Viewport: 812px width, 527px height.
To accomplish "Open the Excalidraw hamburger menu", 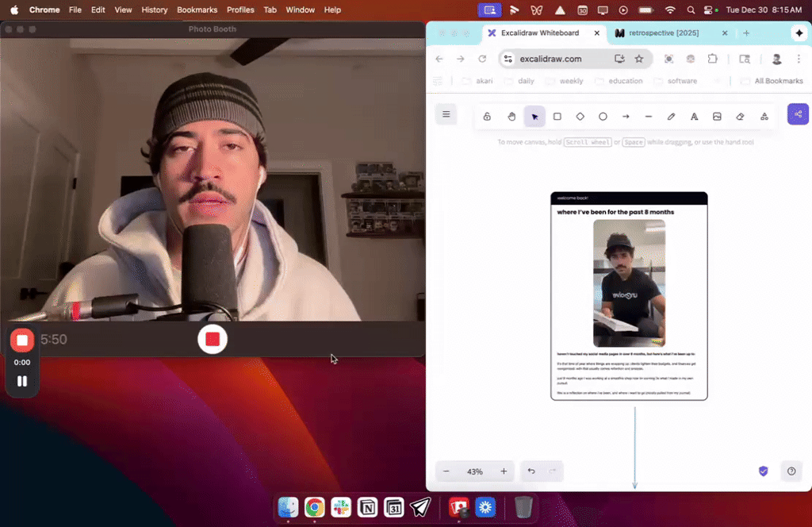I will pos(446,114).
